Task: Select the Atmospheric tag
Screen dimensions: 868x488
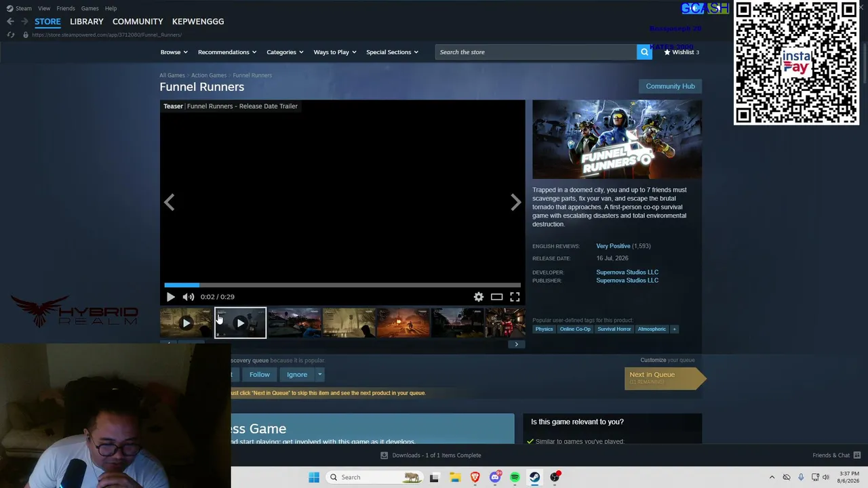Action: (652, 329)
